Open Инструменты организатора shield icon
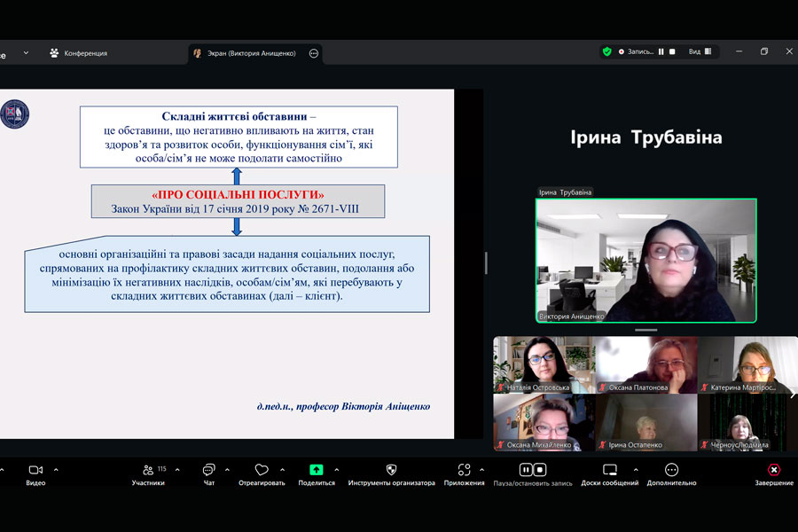Image resolution: width=798 pixels, height=532 pixels. pyautogui.click(x=391, y=470)
